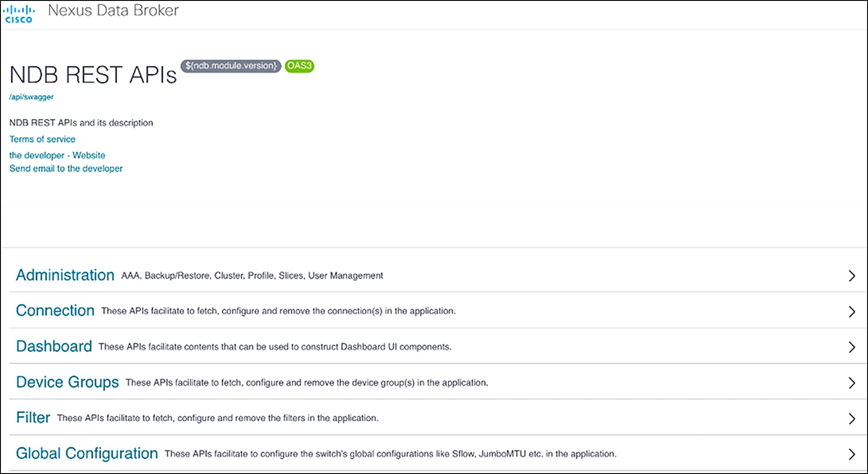
Task: Click text 'NDB REST APIs and its description'
Action: tap(81, 123)
